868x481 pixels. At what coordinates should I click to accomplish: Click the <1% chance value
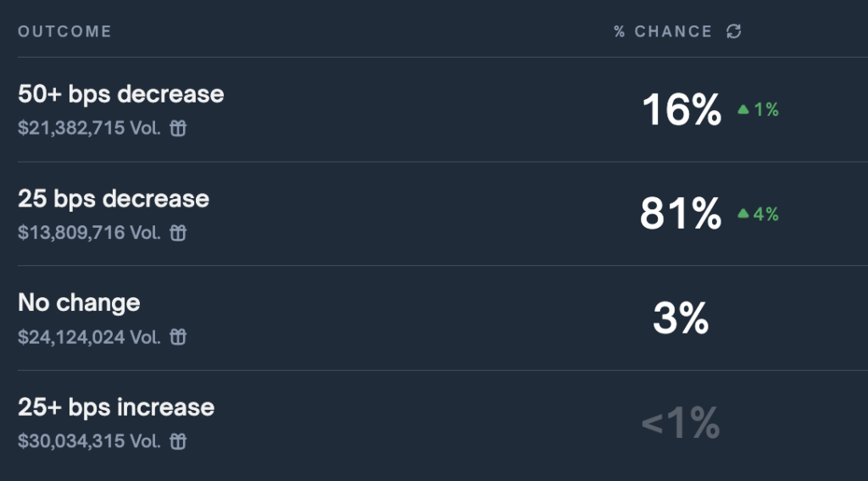point(681,423)
